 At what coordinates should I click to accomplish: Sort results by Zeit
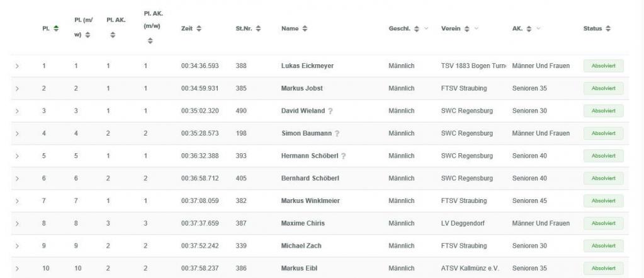point(199,29)
